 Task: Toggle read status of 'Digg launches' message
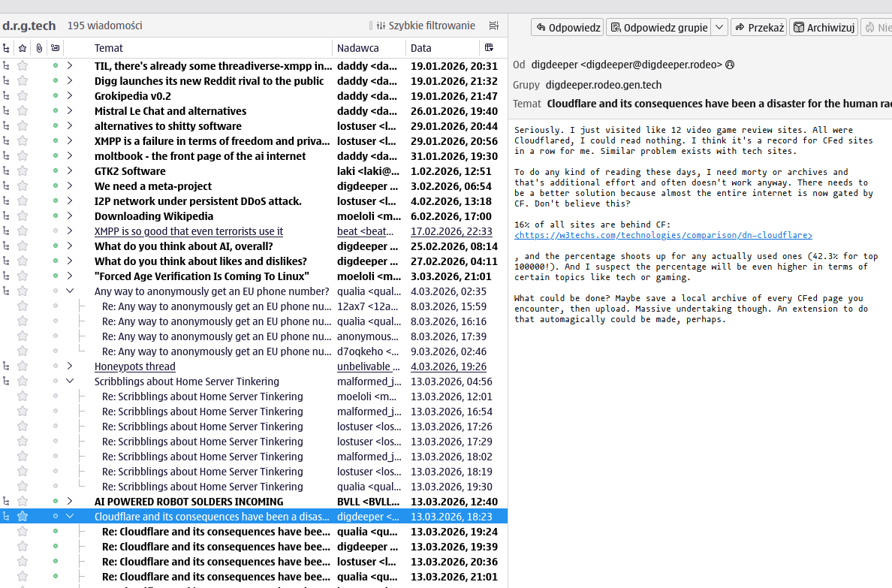(x=55, y=81)
